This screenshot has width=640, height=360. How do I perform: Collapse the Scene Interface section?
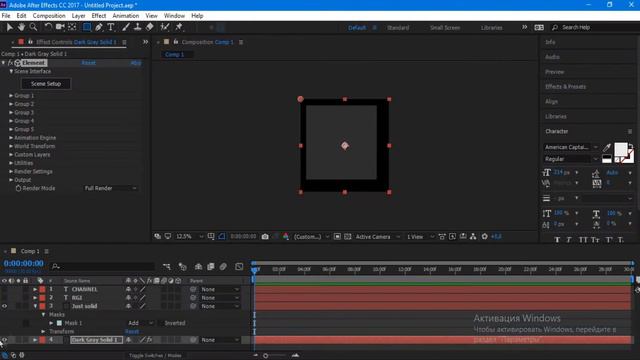pyautogui.click(x=11, y=71)
